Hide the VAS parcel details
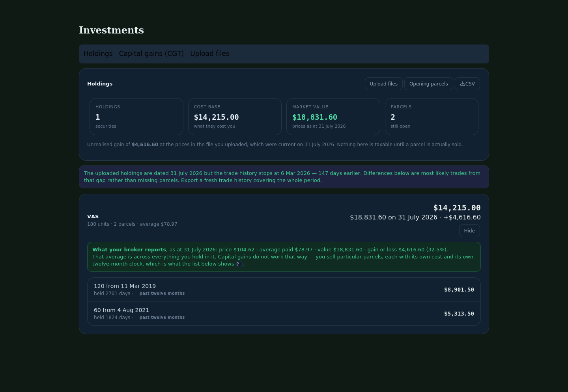The height and width of the screenshot is (392, 568). 469,231
